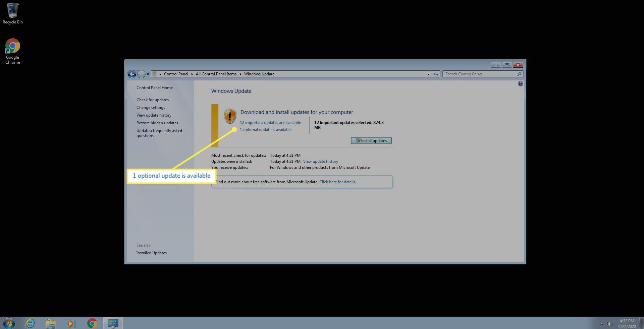Open Updates: frequently asked questions

tap(159, 133)
